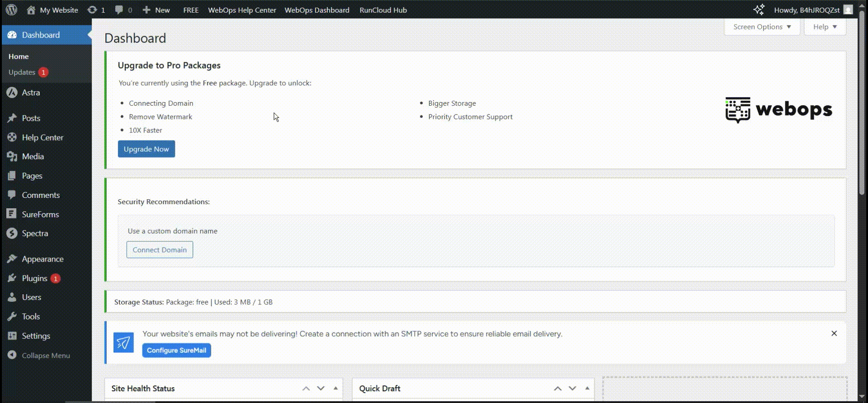Click the SureForms sidebar icon
This screenshot has width=868, height=403.
click(12, 214)
